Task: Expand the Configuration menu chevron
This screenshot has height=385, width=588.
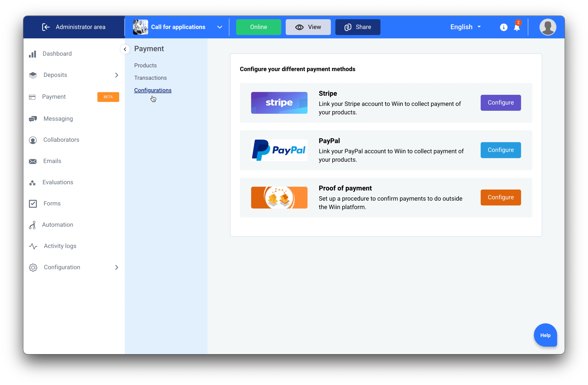Action: [x=117, y=267]
